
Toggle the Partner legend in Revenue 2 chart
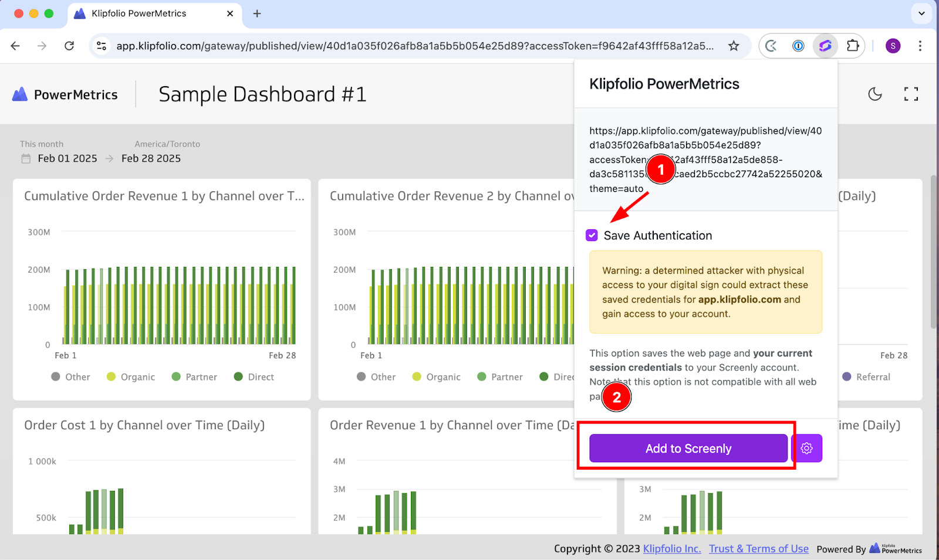tap(500, 377)
